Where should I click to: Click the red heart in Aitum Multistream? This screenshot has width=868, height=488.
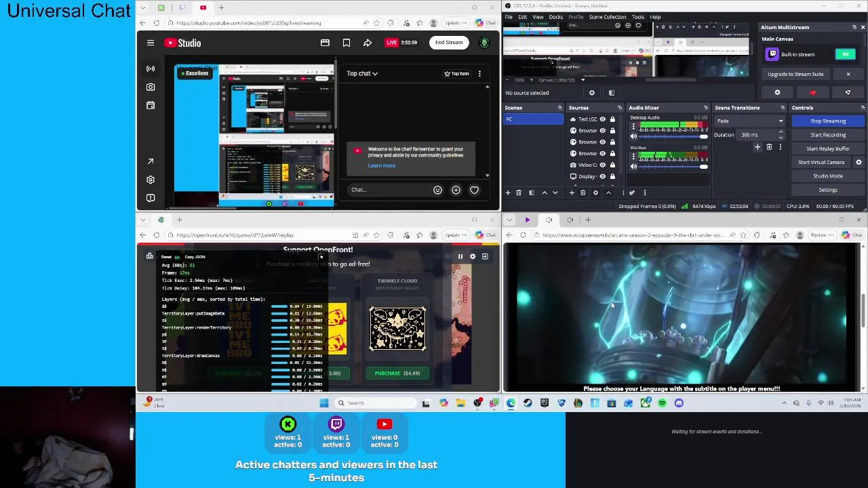click(x=812, y=93)
